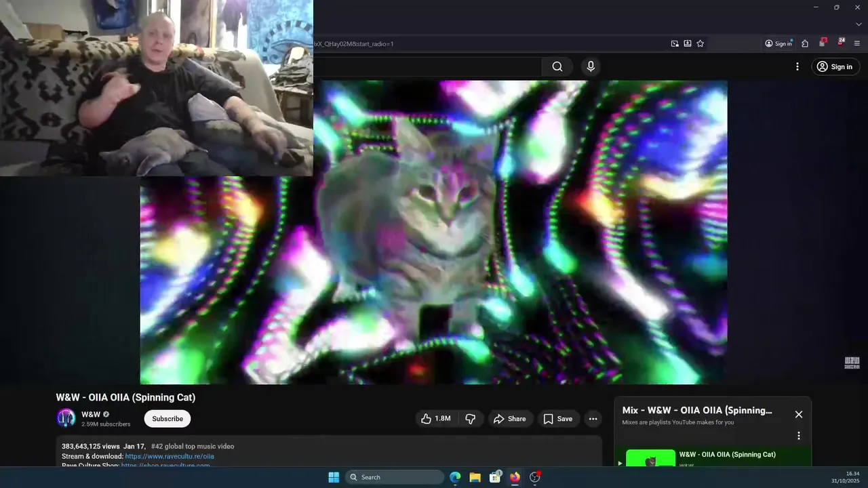This screenshot has width=868, height=488.
Task: Open the W&W channel name link
Action: pyautogui.click(x=91, y=414)
